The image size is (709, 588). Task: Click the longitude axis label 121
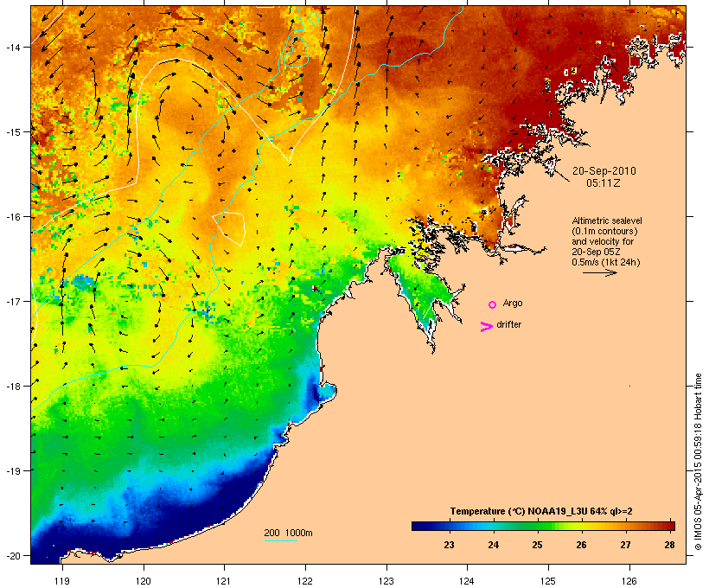pyautogui.click(x=224, y=581)
